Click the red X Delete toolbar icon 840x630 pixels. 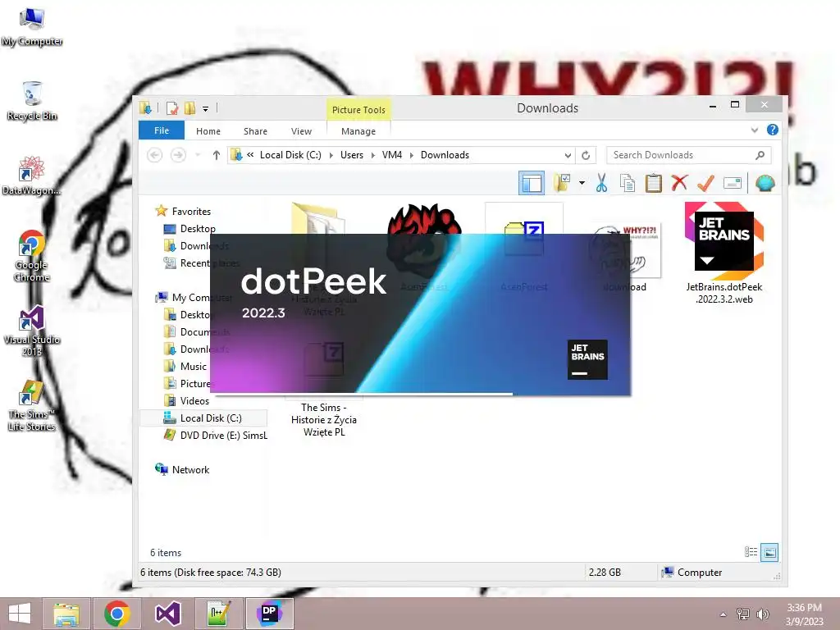coord(679,183)
